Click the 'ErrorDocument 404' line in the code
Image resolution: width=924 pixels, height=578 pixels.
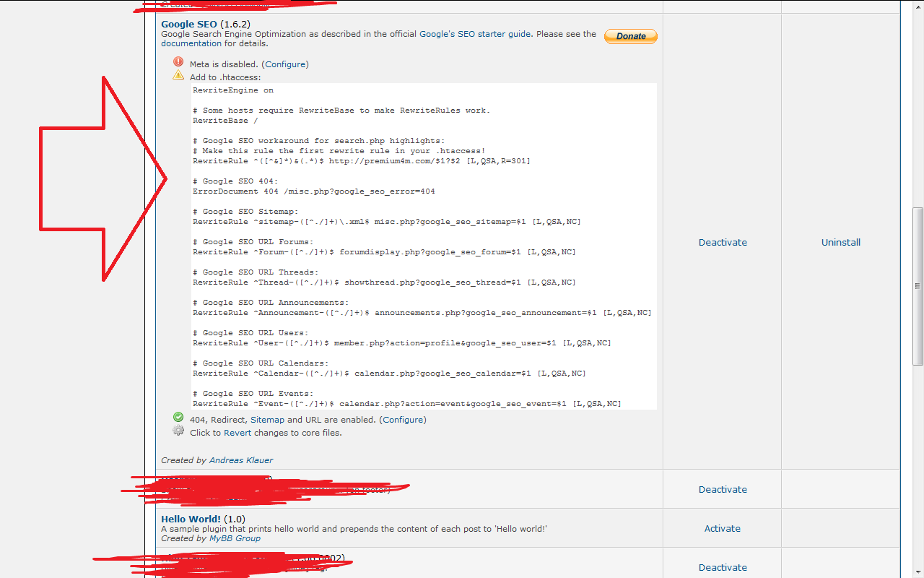pos(314,191)
